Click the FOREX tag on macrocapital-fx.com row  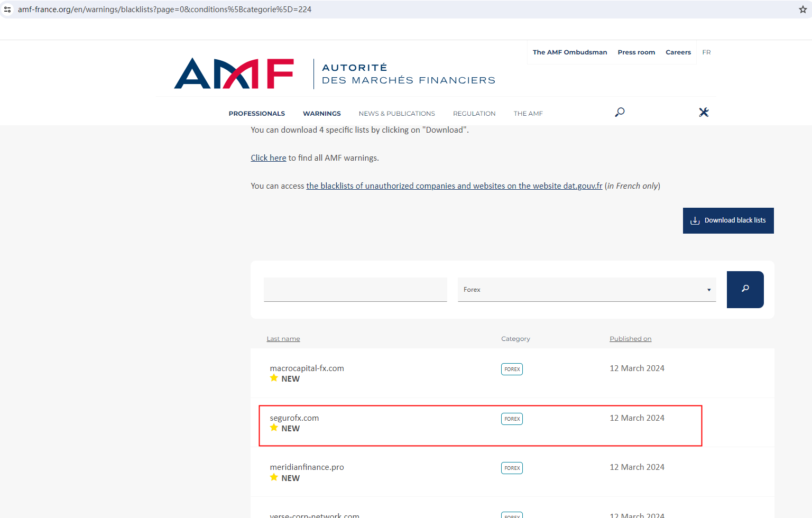coord(512,369)
